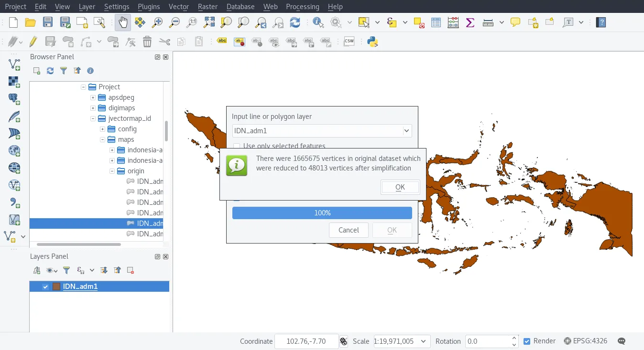This screenshot has height=350, width=644.
Task: Cancel the simplify geometries dialog
Action: pyautogui.click(x=349, y=230)
